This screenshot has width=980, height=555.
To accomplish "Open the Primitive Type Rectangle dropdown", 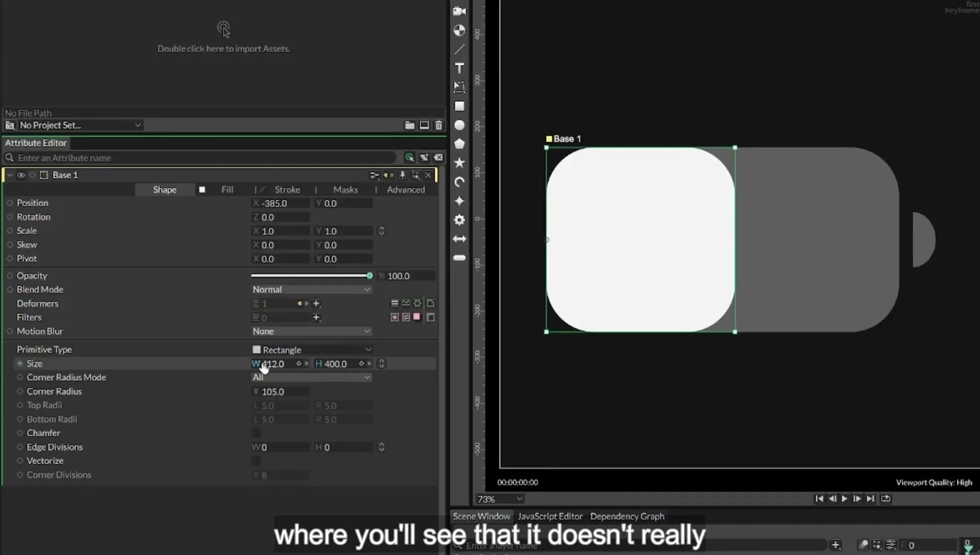I will point(311,350).
